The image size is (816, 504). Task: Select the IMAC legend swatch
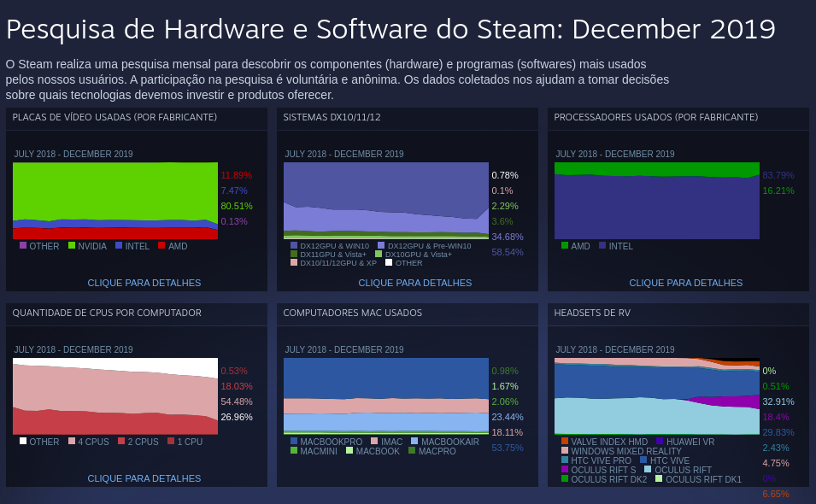coord(374,441)
